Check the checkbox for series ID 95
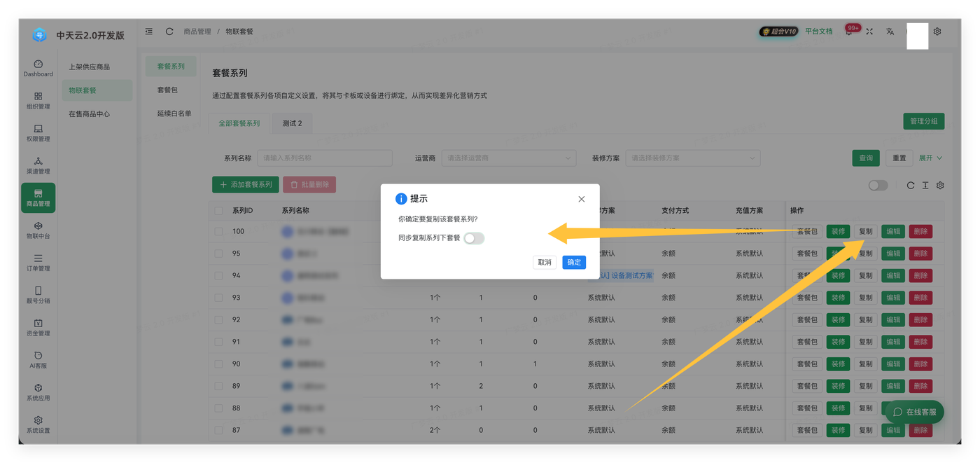 (219, 254)
